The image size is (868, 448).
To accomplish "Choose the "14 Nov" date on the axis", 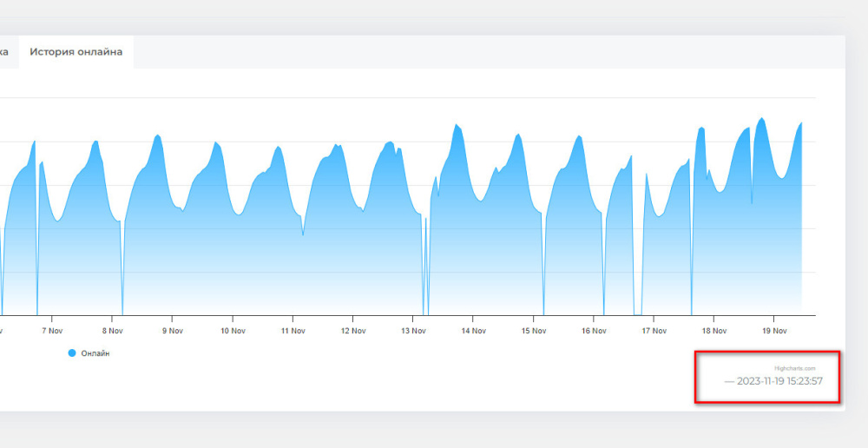I will click(x=473, y=331).
